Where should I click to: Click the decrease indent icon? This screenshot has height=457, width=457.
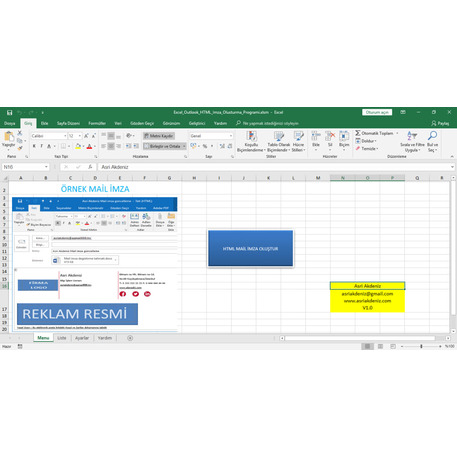128,146
